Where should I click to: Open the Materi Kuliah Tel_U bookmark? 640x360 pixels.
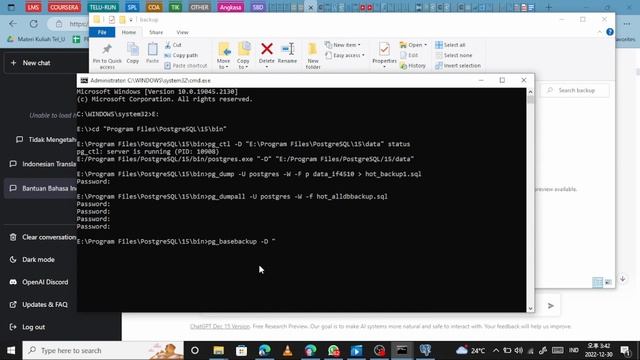pyautogui.click(x=36, y=39)
